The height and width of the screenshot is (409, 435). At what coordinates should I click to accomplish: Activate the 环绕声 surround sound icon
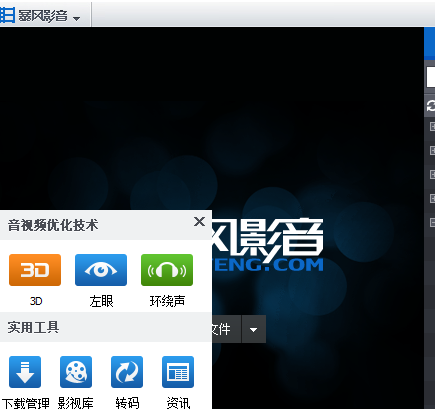point(167,270)
